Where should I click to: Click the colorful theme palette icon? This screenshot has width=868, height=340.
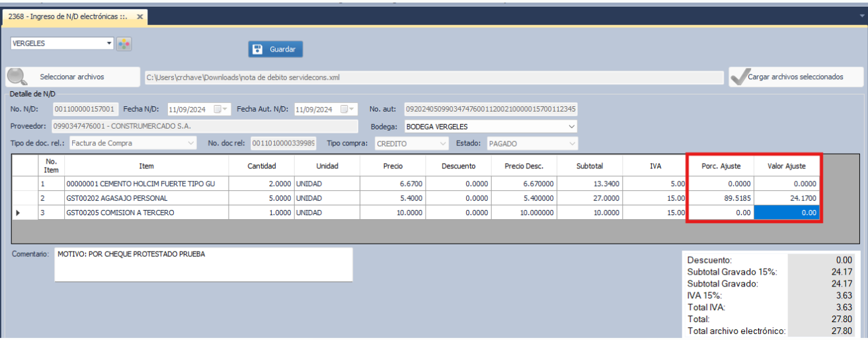point(124,44)
